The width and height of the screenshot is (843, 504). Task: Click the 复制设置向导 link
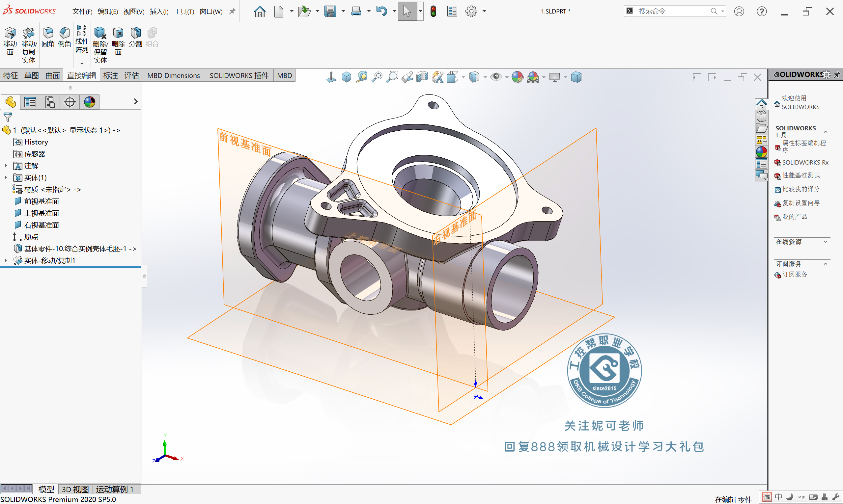[x=801, y=203]
